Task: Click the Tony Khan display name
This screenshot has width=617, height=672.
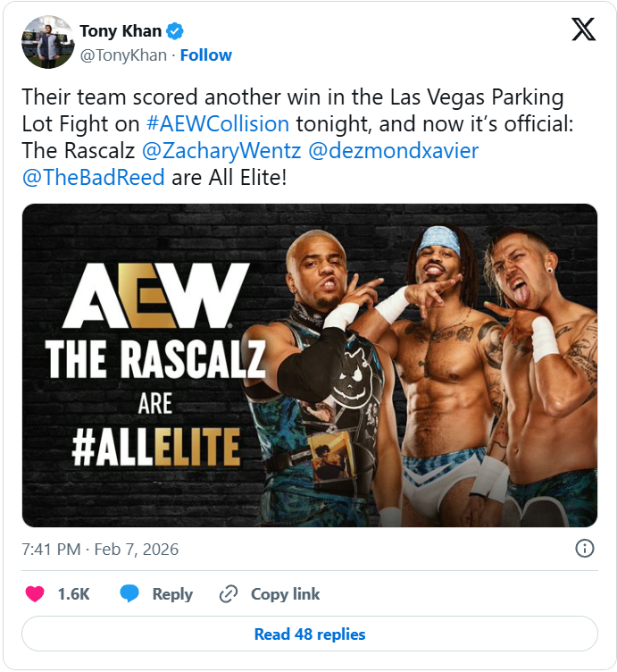Action: click(x=121, y=31)
